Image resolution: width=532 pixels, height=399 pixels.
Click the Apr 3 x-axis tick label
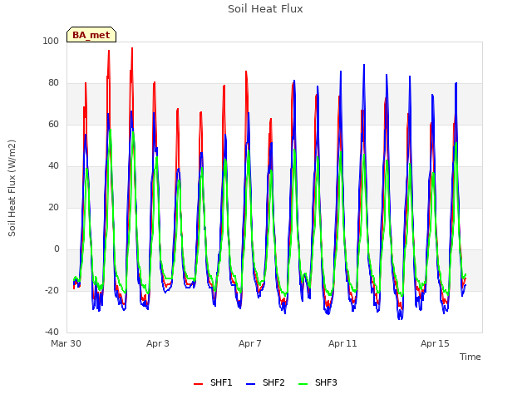[158, 343]
